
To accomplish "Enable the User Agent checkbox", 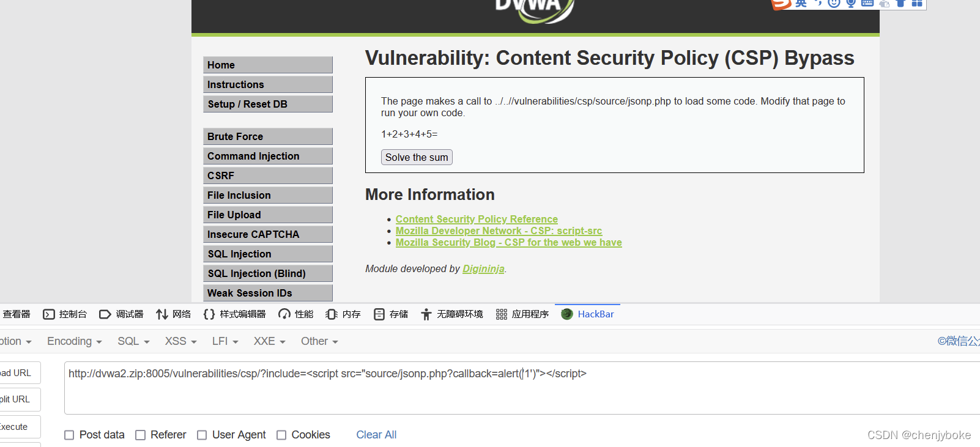I will [x=202, y=435].
